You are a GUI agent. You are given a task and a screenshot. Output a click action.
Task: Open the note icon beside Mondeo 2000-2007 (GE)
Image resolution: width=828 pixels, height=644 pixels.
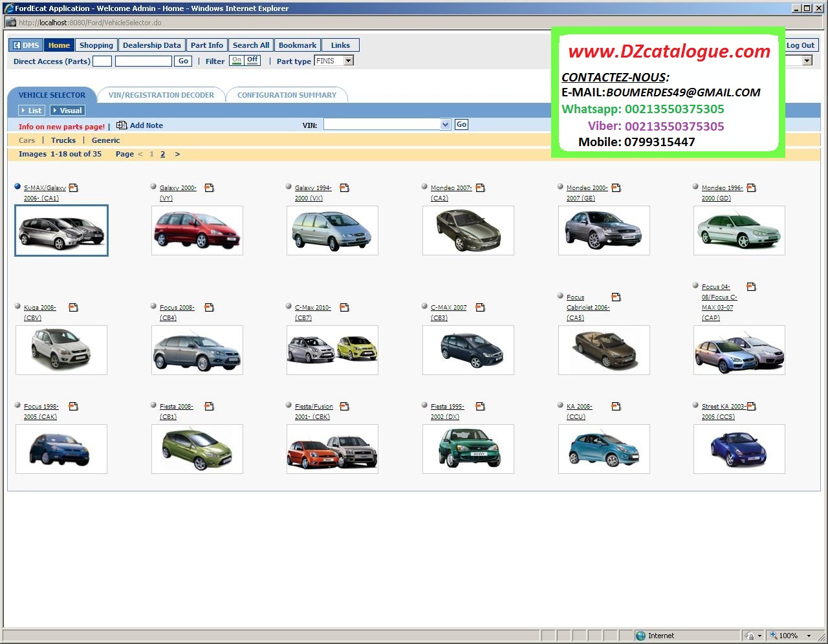pyautogui.click(x=616, y=188)
